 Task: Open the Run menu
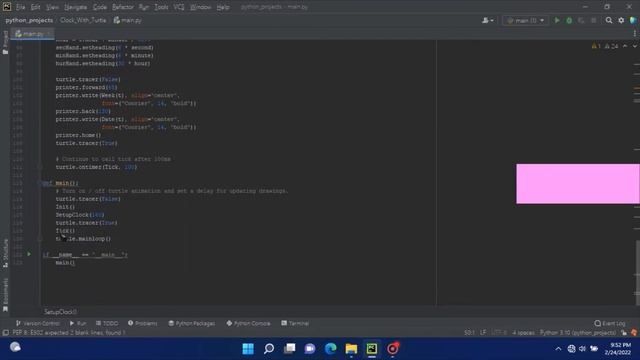tap(144, 7)
